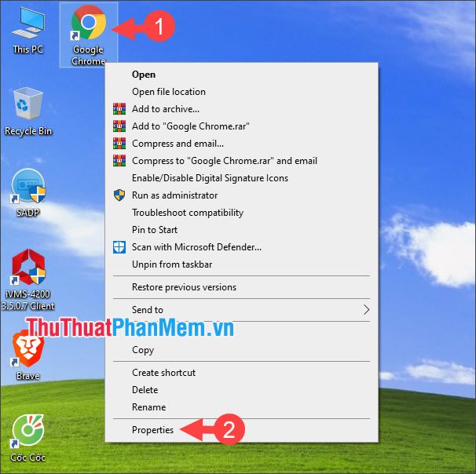Select the This PC desktop icon
476x474 pixels.
(27, 25)
